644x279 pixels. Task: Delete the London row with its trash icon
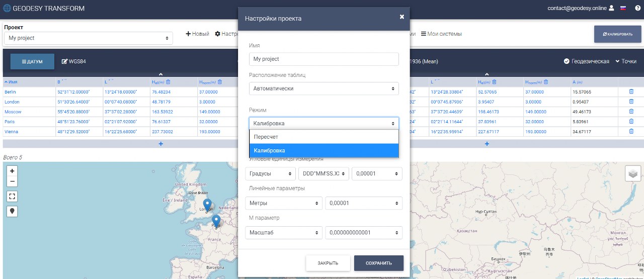(631, 102)
